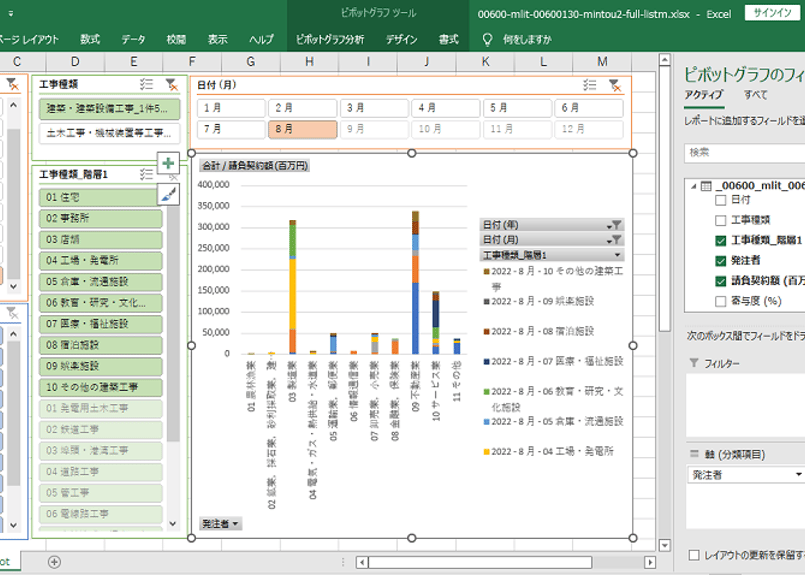Open the Chart Styles paintbrush button

tap(168, 194)
